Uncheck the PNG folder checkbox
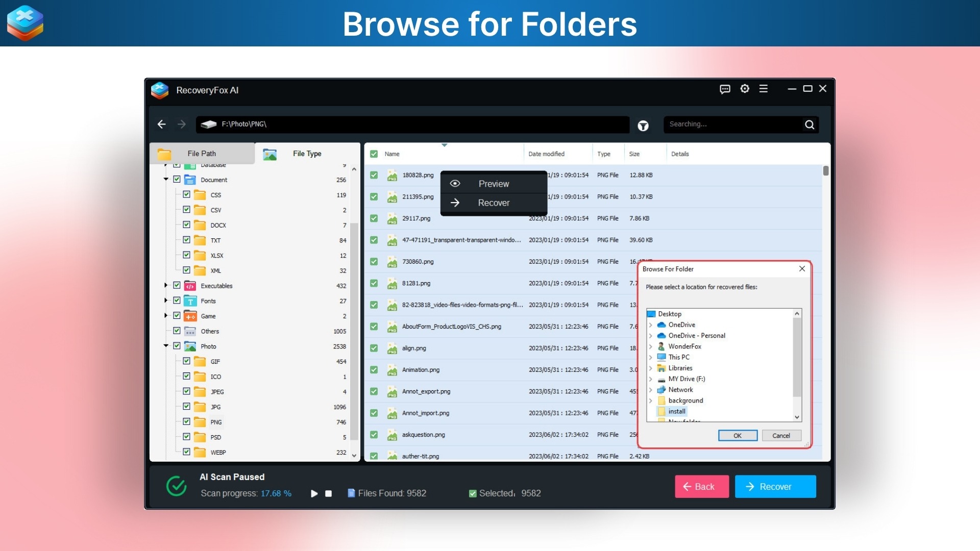The image size is (980, 551). (186, 422)
